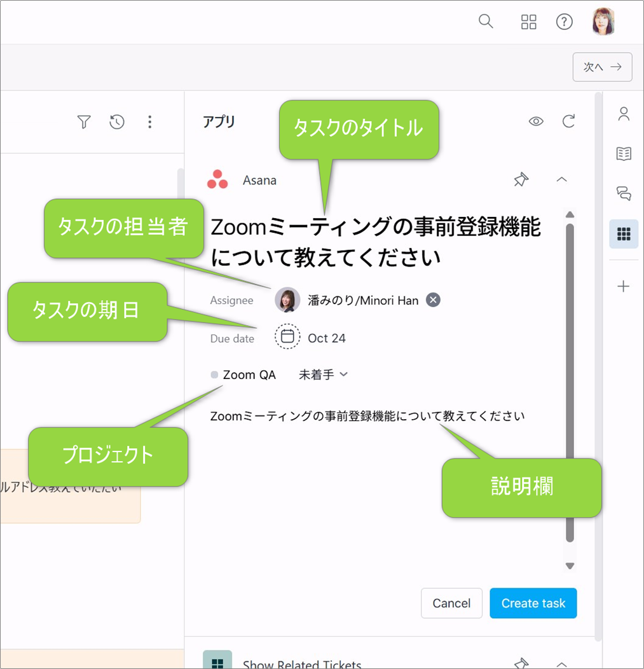Image resolution: width=644 pixels, height=669 pixels.
Task: Click the search magnifier icon
Action: (486, 22)
